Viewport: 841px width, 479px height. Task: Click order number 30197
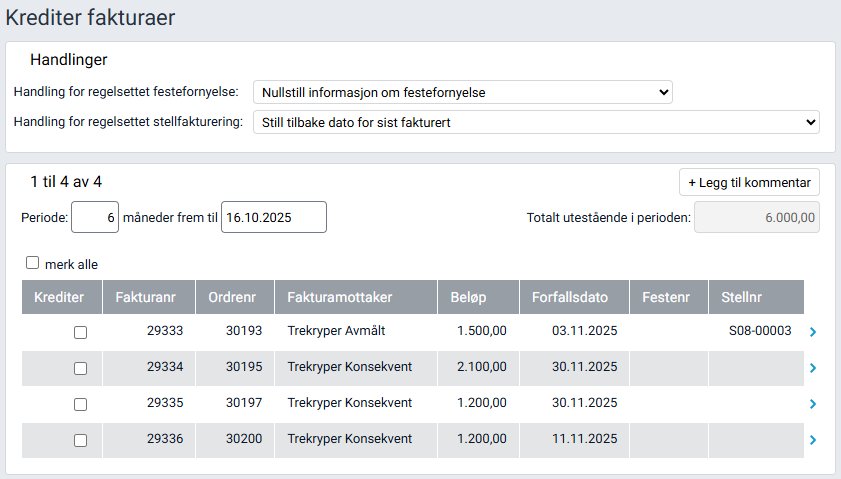[x=244, y=402]
